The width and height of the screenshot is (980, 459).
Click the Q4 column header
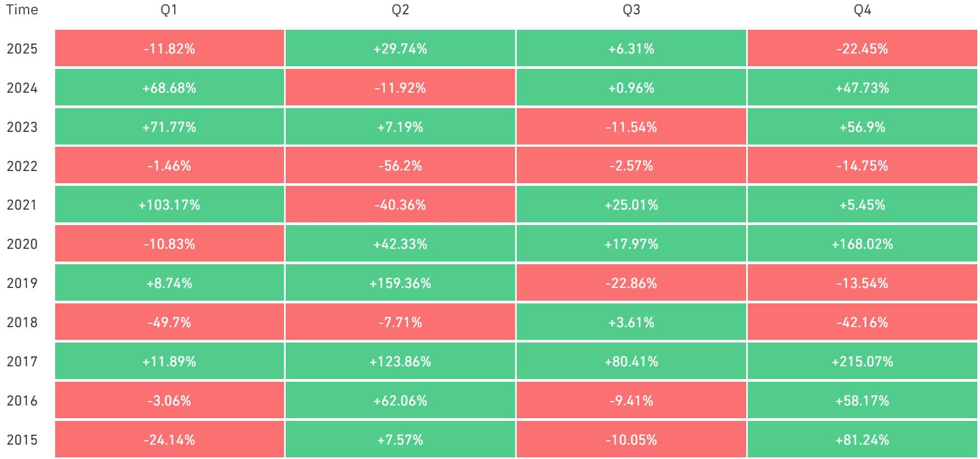tap(862, 10)
